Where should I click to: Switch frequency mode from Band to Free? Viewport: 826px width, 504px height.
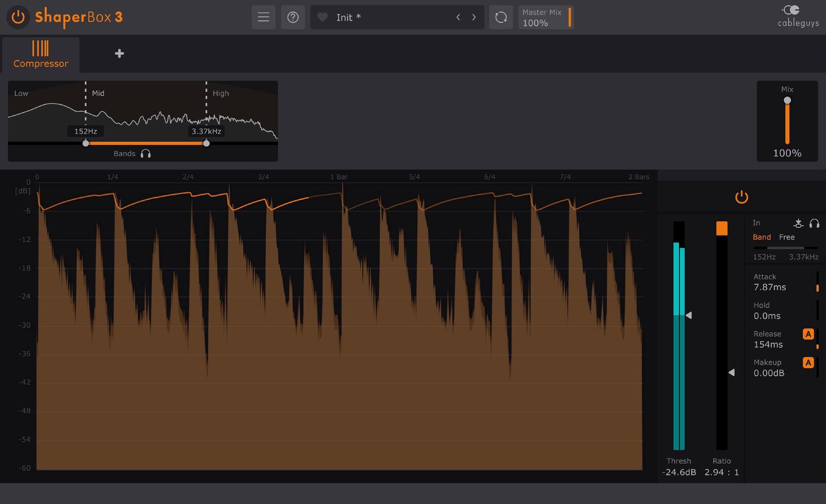[x=787, y=237]
